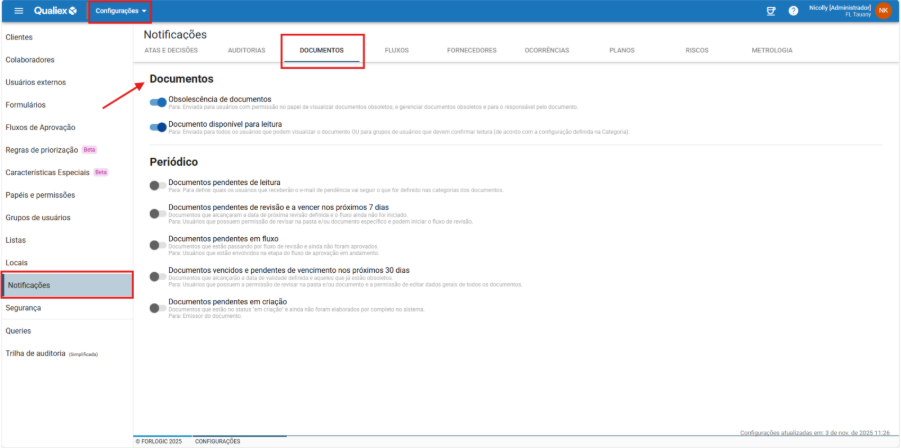
Task: Click the Configurações footer tab
Action: tap(217, 441)
